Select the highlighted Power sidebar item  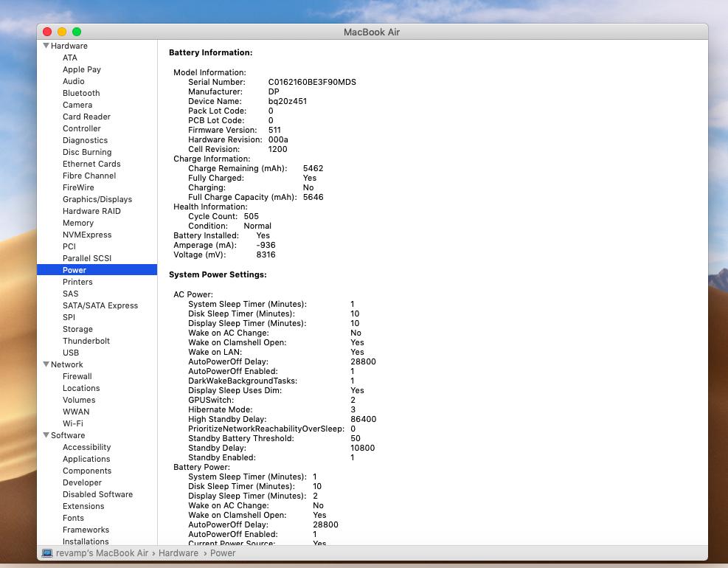[x=74, y=270]
